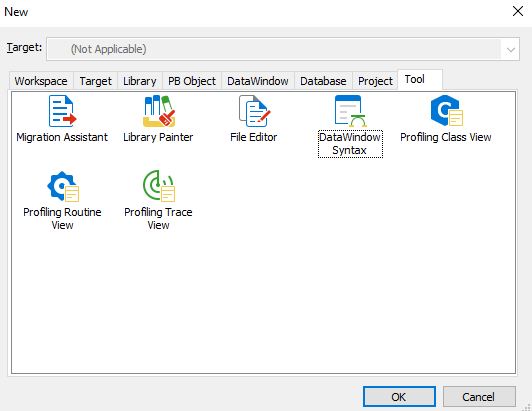This screenshot has width=532, height=411.
Task: Select the Tool tab
Action: click(x=420, y=80)
